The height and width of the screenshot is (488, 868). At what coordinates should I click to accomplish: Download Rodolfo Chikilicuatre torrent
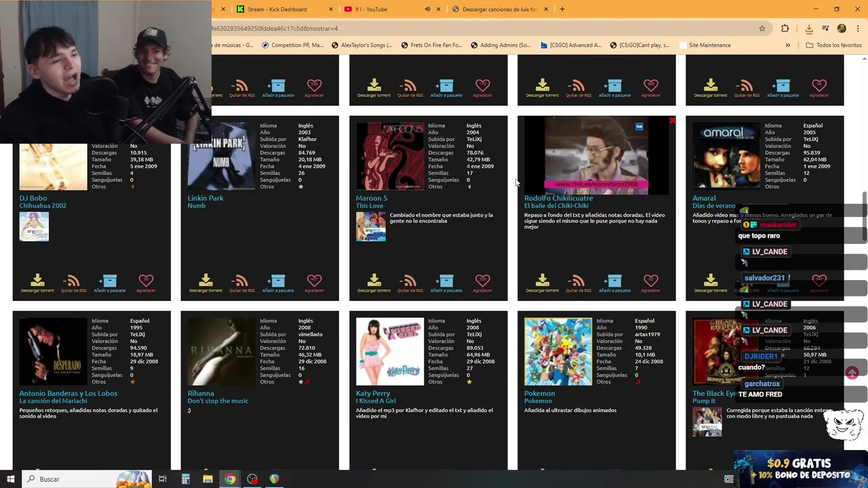click(542, 283)
